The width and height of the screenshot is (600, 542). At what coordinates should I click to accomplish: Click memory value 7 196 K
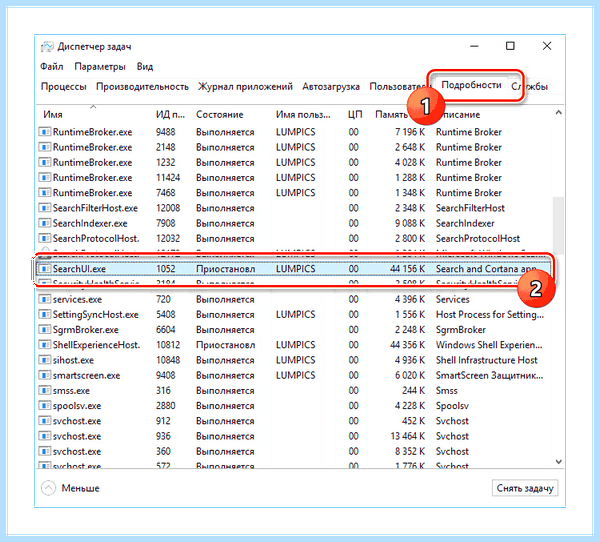pos(410,132)
